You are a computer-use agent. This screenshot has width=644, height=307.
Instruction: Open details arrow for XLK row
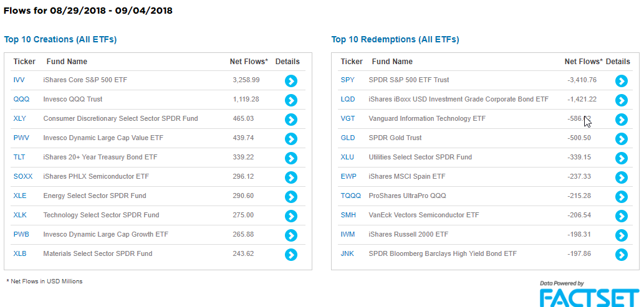point(291,216)
